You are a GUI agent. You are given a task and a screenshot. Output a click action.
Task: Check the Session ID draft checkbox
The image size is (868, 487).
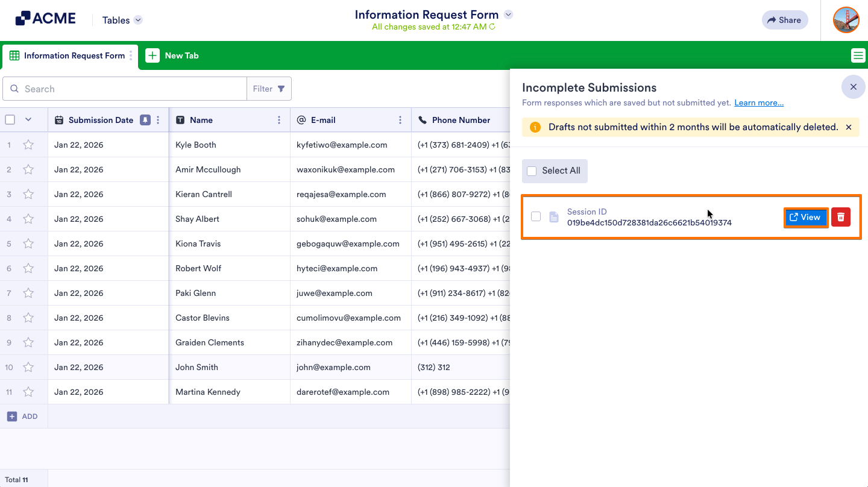(536, 217)
